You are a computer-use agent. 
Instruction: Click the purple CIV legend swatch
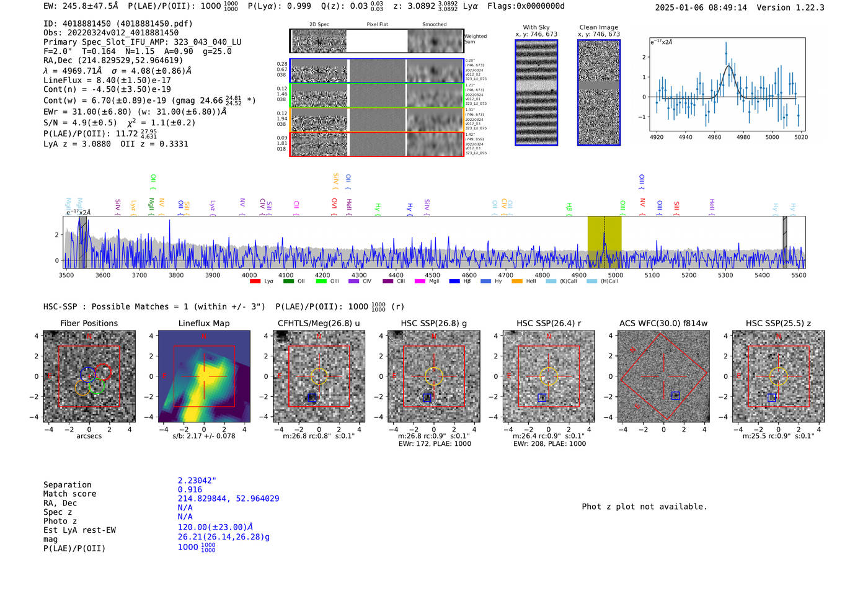[x=354, y=282]
